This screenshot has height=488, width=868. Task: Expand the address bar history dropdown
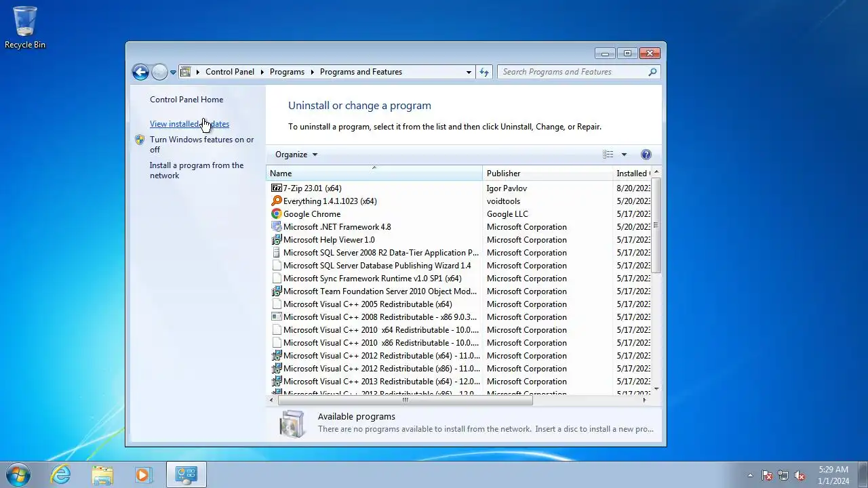pyautogui.click(x=469, y=72)
